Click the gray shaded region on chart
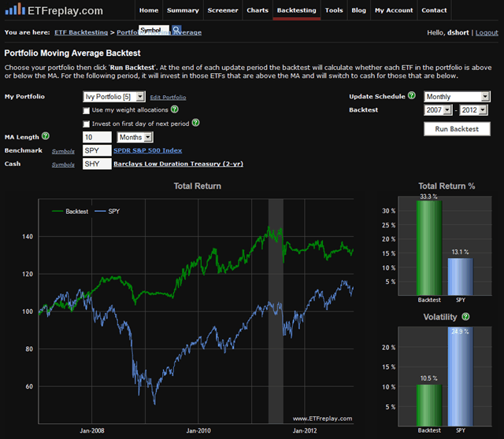 click(x=276, y=311)
